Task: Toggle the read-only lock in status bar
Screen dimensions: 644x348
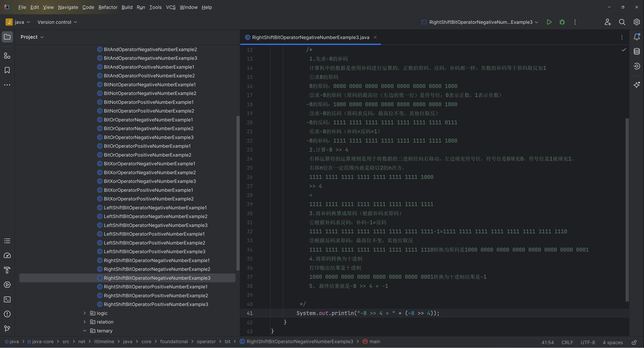Action: tap(634, 342)
